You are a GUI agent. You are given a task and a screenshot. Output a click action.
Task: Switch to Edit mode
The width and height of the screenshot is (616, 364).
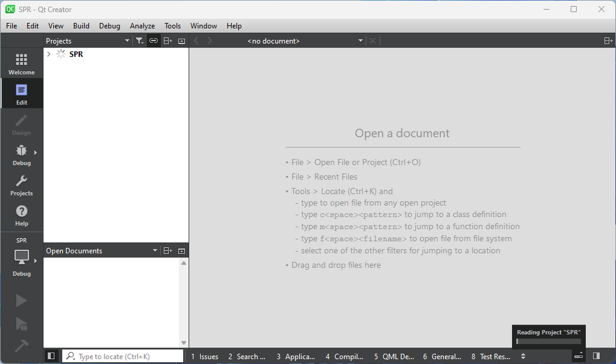click(21, 94)
